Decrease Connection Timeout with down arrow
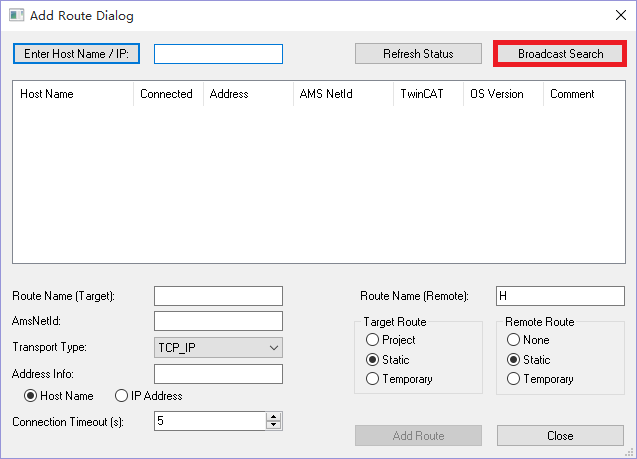Screen dimensions: 637x459 [x=273, y=425]
